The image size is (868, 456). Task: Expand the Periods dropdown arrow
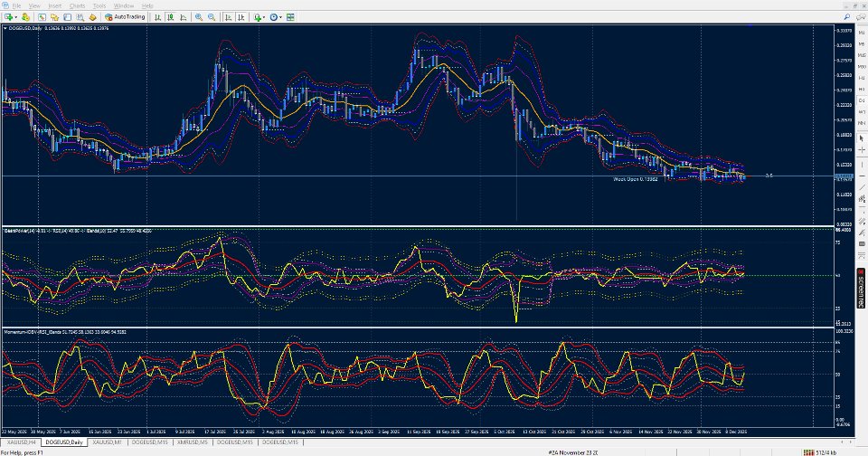pos(280,17)
